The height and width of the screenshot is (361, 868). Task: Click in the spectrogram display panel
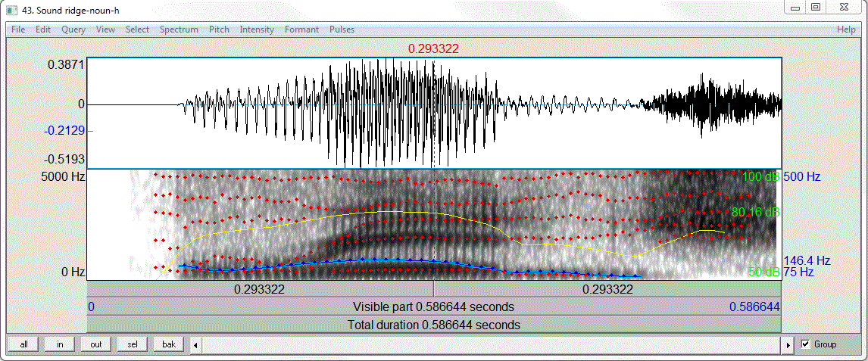[434, 225]
